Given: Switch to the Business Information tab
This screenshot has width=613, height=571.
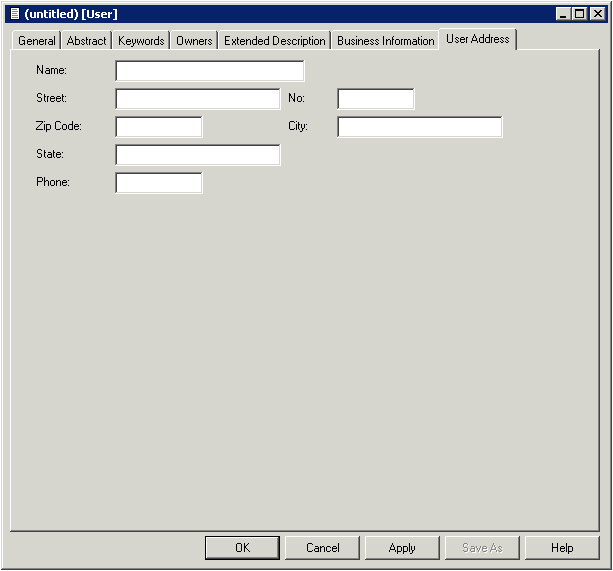Looking at the screenshot, I should [x=385, y=41].
